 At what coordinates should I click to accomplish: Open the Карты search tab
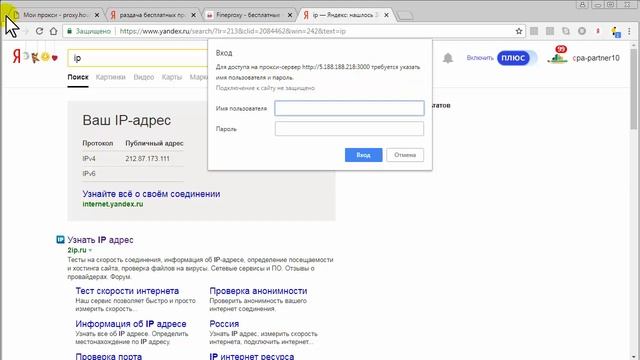tap(172, 77)
